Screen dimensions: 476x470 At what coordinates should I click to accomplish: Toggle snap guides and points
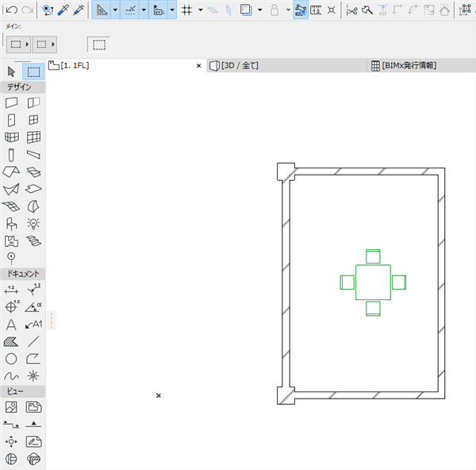point(130,10)
